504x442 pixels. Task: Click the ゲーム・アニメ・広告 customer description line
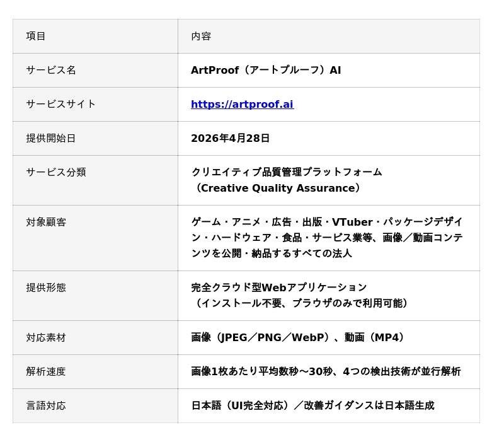click(327, 222)
